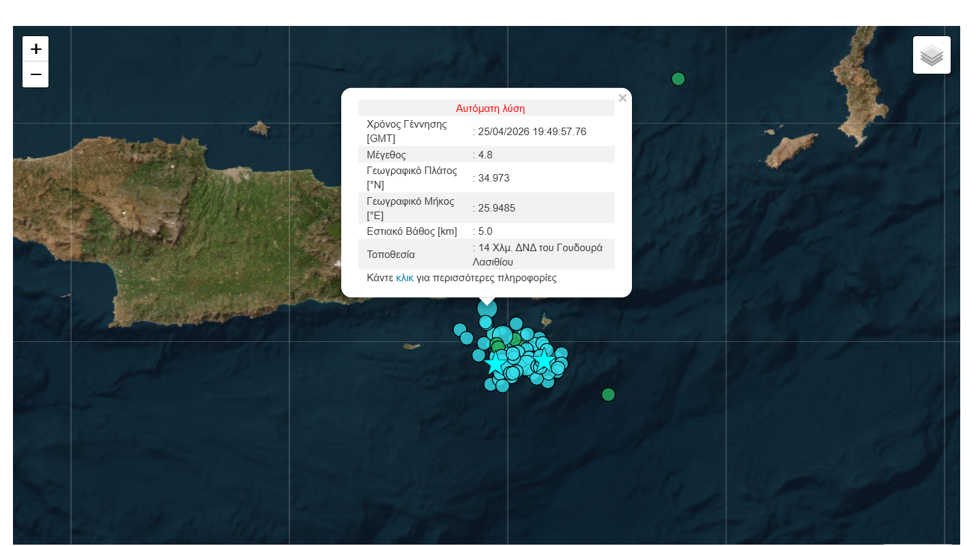Select the isolated green marker southeast of the cluster
Image resolution: width=980 pixels, height=546 pixels.
click(607, 394)
